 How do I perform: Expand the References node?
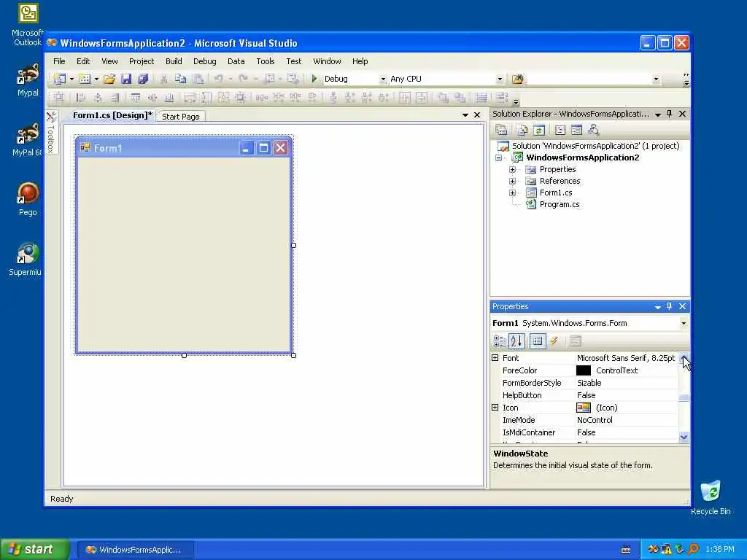pyautogui.click(x=513, y=181)
